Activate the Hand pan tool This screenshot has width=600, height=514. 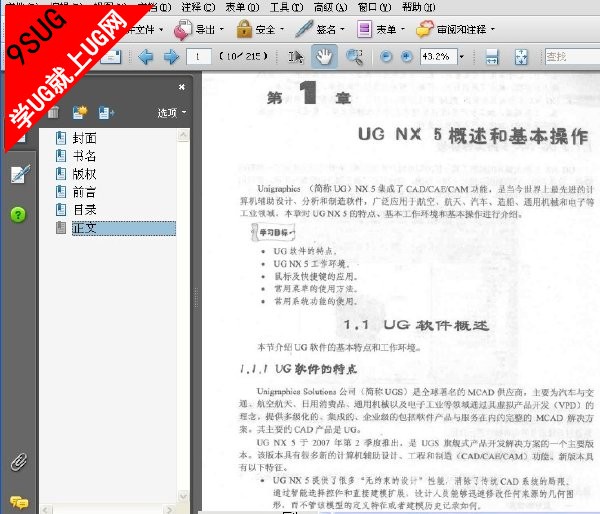point(324,57)
